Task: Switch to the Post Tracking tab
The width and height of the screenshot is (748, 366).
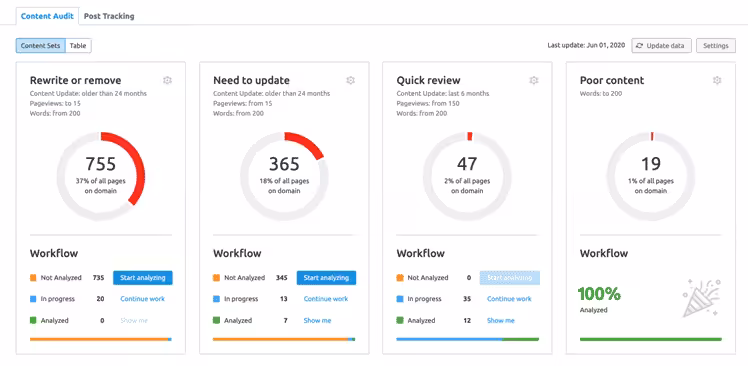Action: click(x=109, y=16)
